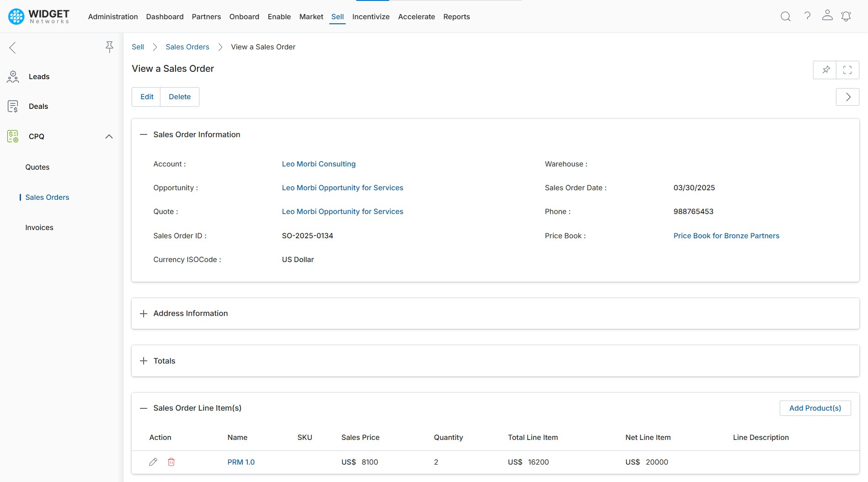Open the Enable menu
This screenshot has height=482, width=868.
coord(279,16)
